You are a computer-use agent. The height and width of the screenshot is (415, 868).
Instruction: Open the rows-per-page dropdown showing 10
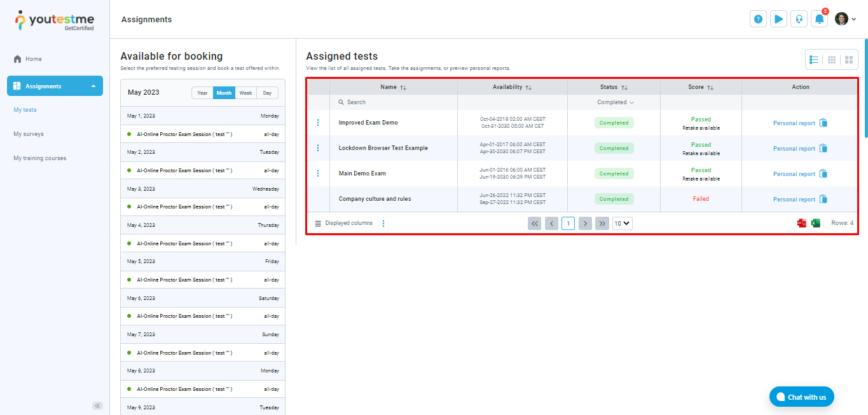(x=622, y=223)
